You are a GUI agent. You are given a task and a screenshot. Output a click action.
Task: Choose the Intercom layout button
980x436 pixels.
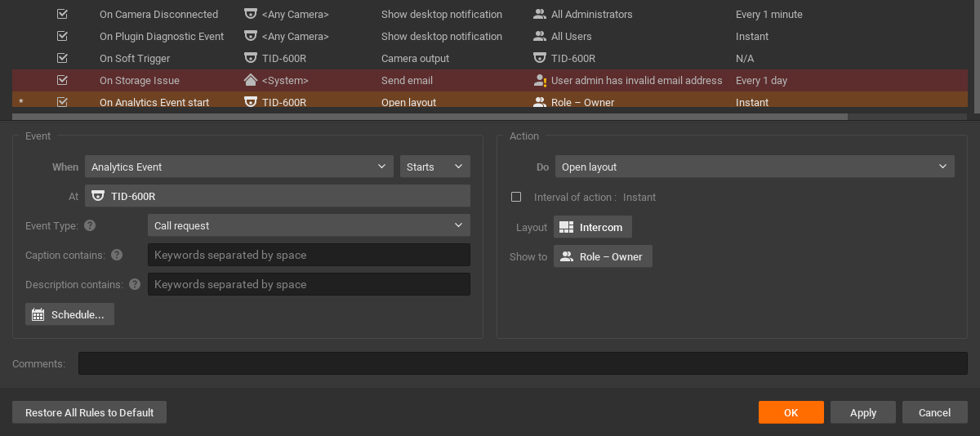[x=593, y=227]
